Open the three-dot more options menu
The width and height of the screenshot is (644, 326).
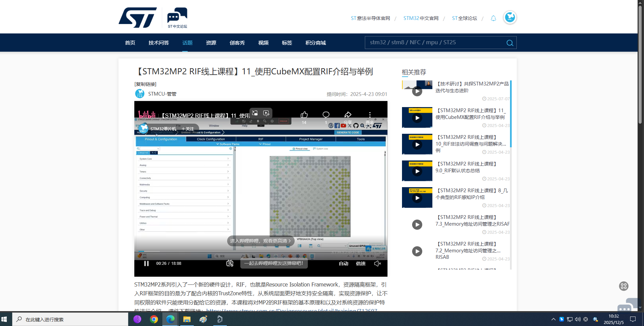(x=370, y=115)
